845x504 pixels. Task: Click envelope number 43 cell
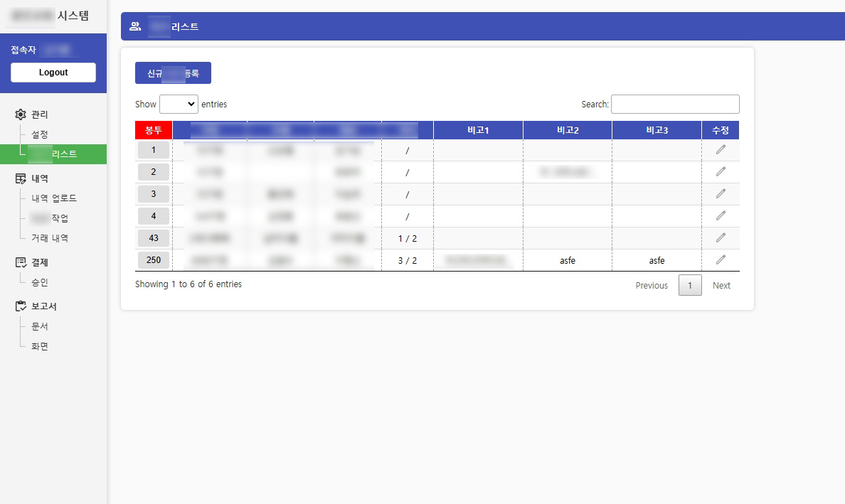tap(154, 238)
